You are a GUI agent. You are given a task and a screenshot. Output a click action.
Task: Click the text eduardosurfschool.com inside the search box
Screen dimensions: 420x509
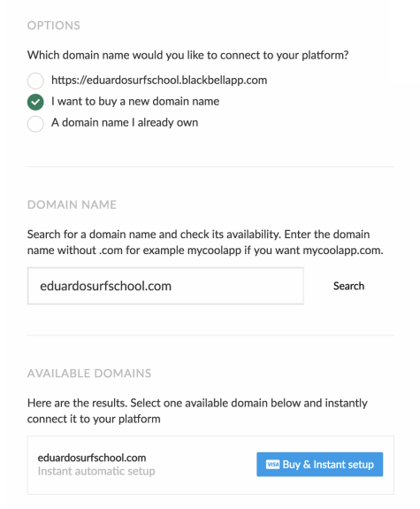click(105, 286)
